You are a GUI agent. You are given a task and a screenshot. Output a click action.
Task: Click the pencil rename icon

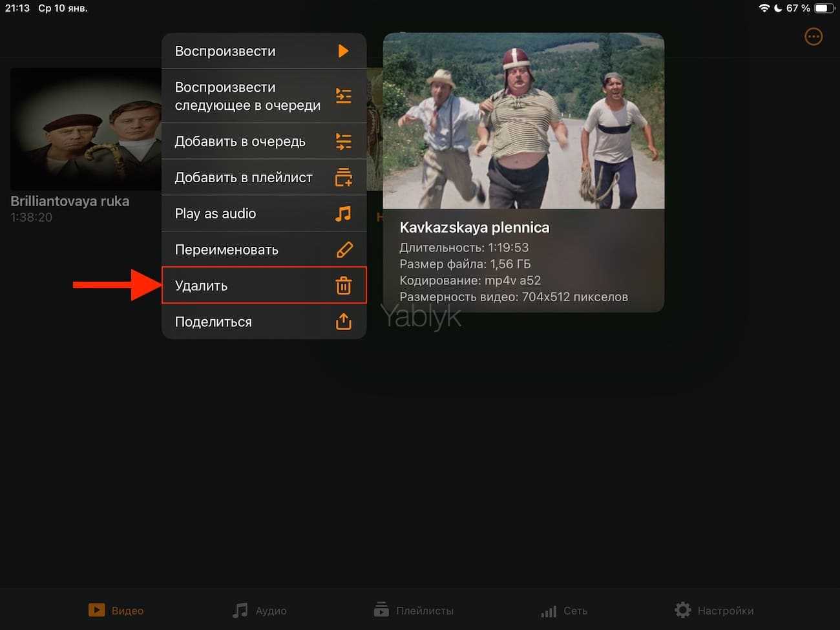(344, 249)
